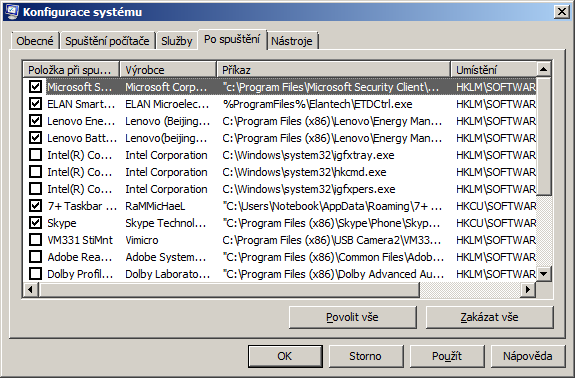
Task: Sort by the Výrobce column header
Action: [168, 69]
